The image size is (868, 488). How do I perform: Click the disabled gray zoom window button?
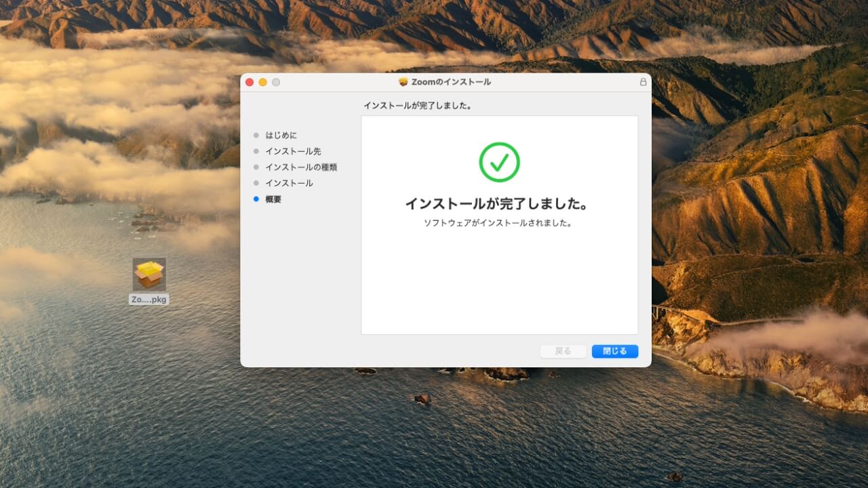point(276,82)
